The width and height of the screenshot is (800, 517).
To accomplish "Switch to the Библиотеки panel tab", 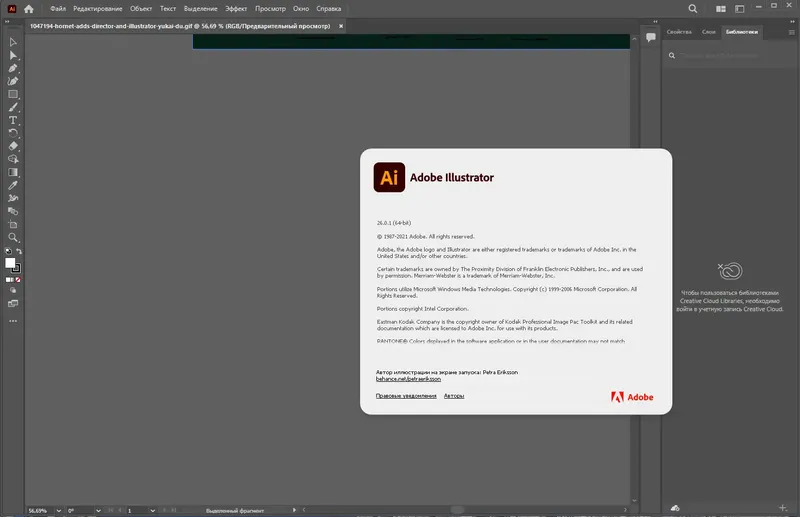I will [x=742, y=32].
